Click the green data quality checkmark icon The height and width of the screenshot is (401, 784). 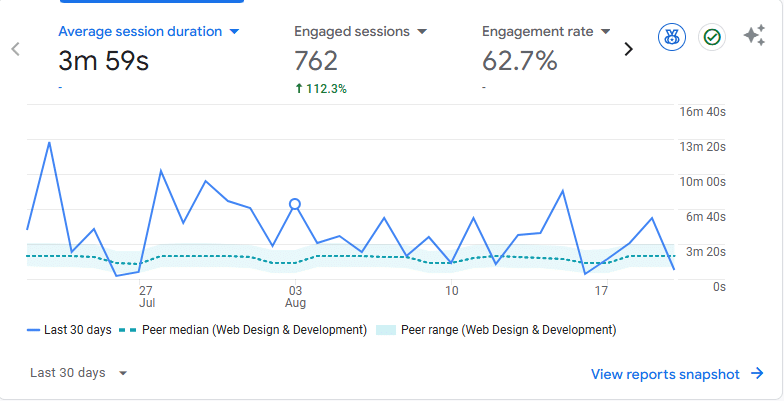712,37
